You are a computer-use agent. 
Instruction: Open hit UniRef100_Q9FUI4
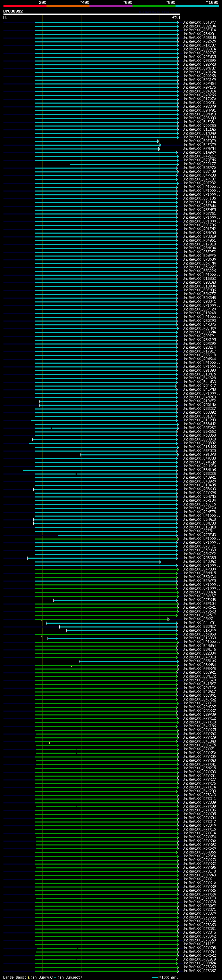pyautogui.click(x=199, y=30)
